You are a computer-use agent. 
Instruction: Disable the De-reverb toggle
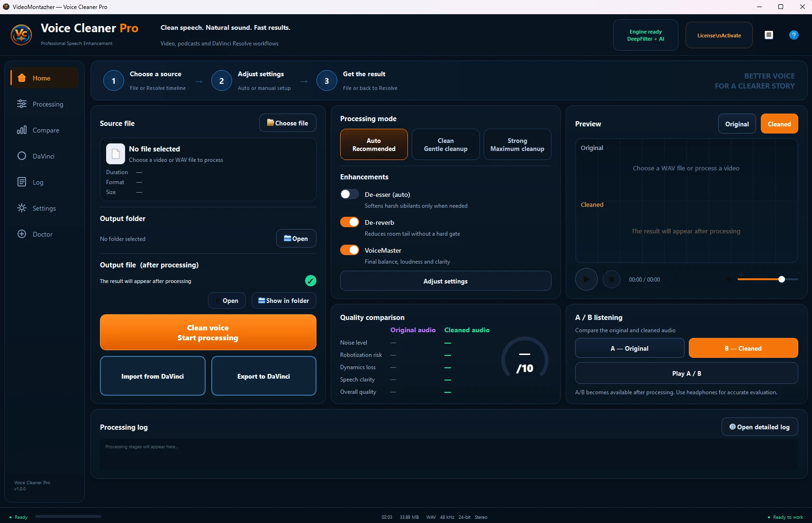tap(350, 222)
